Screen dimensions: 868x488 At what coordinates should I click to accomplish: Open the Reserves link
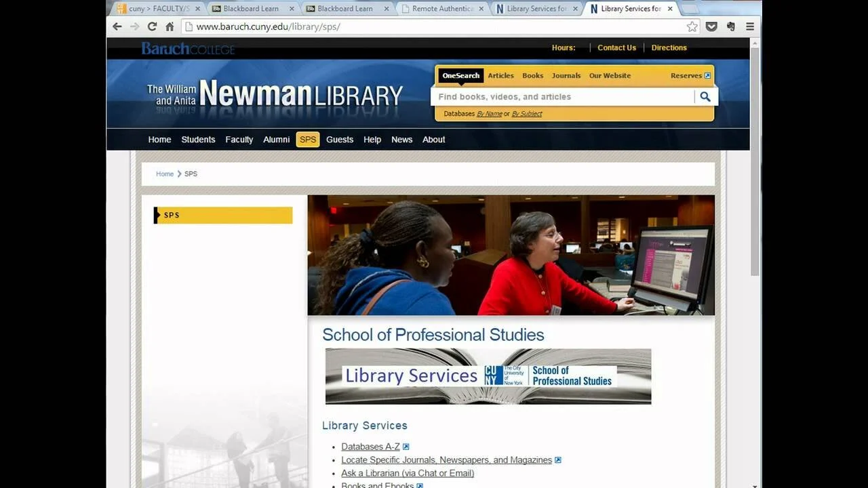coord(686,76)
